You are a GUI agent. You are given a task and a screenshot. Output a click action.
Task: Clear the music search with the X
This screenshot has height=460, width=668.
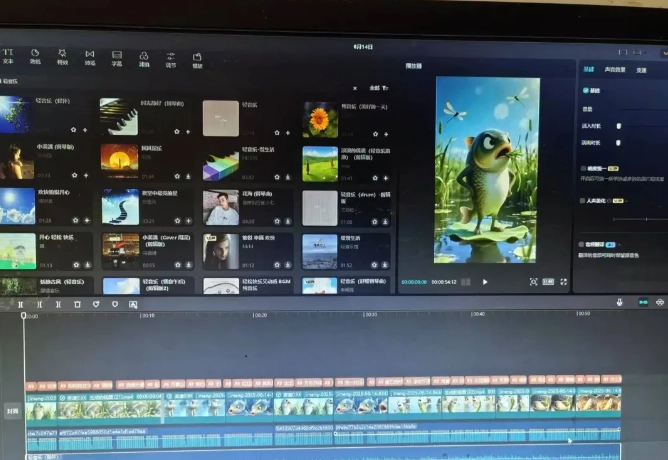355,88
